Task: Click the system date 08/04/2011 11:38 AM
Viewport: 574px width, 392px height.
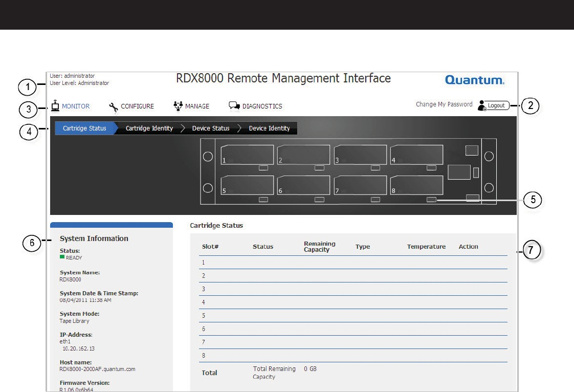Action: (x=85, y=300)
